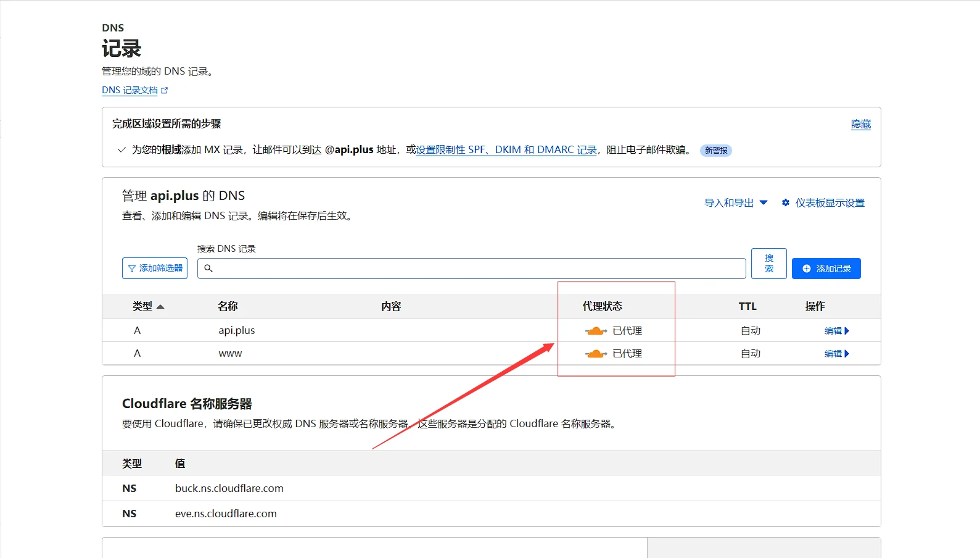Open the SPF, DKIM 和 DMARC 记录 link
The height and width of the screenshot is (558, 980).
[x=506, y=149]
